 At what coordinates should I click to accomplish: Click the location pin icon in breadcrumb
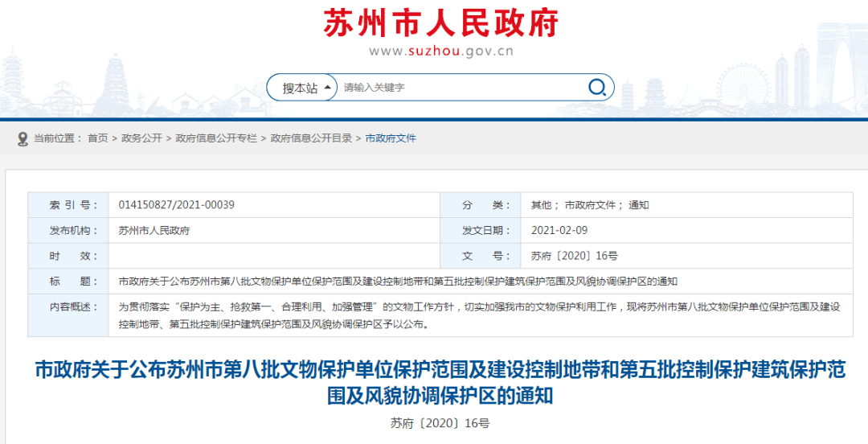click(23, 138)
